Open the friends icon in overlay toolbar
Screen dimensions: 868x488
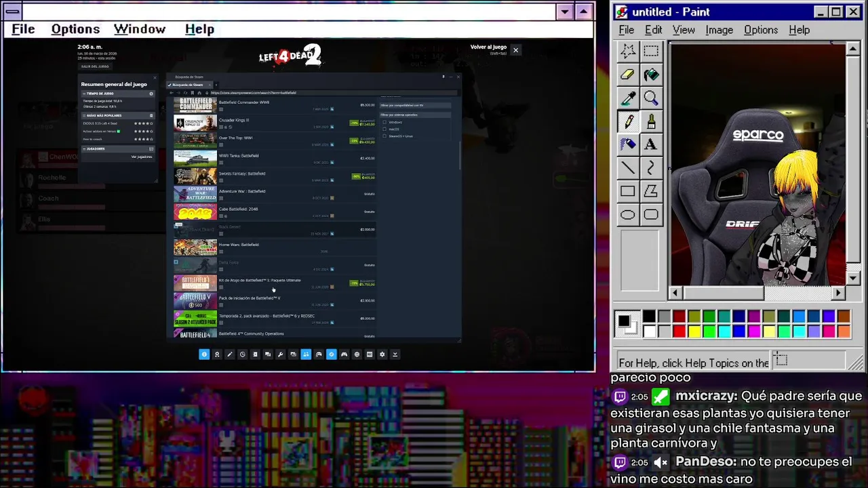point(306,354)
